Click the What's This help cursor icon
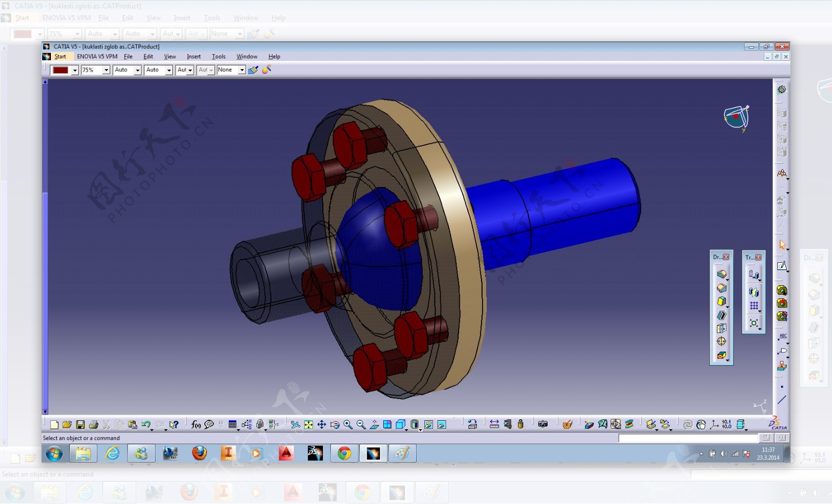The image size is (832, 504). tap(174, 425)
